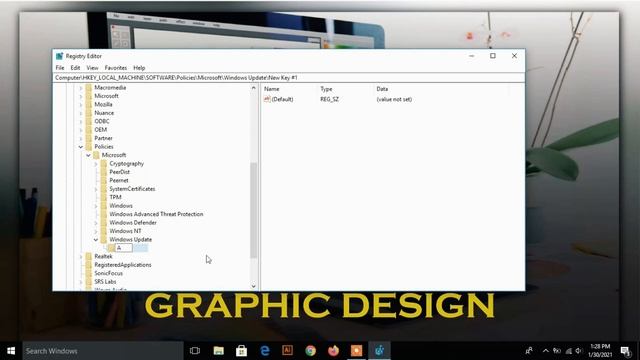Click the tree pane vertical scrollbar thumb
640x360 pixels.
[253, 210]
